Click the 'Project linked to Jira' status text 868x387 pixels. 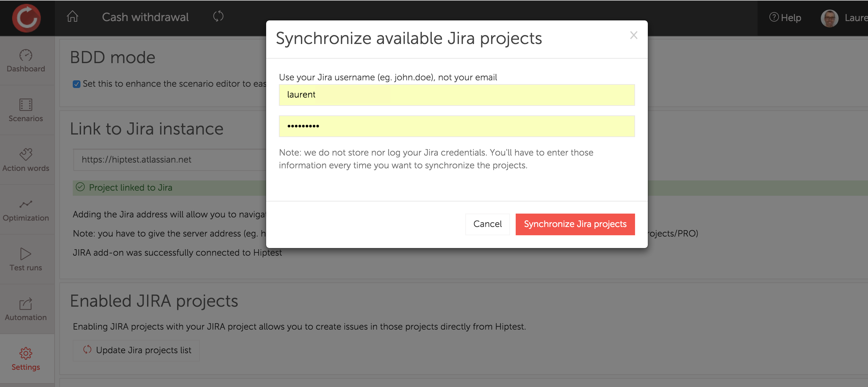point(131,188)
